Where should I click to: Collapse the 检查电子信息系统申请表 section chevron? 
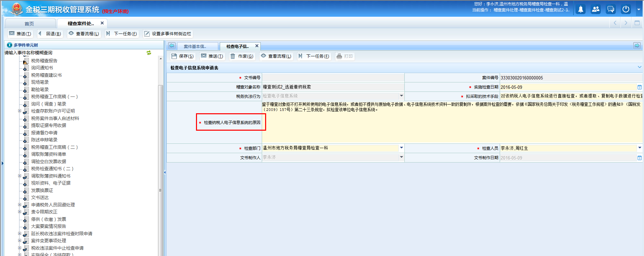(639, 67)
